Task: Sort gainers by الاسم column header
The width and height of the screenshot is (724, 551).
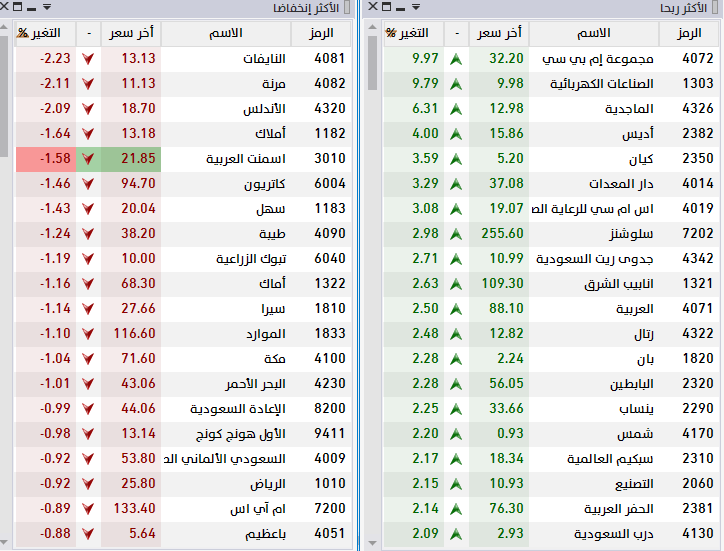Action: (x=594, y=33)
